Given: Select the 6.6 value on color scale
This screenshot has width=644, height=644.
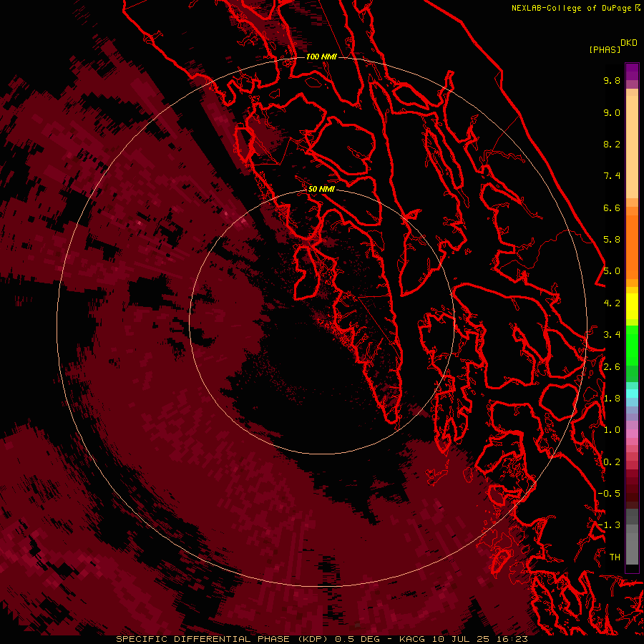Looking at the screenshot, I should (x=612, y=208).
